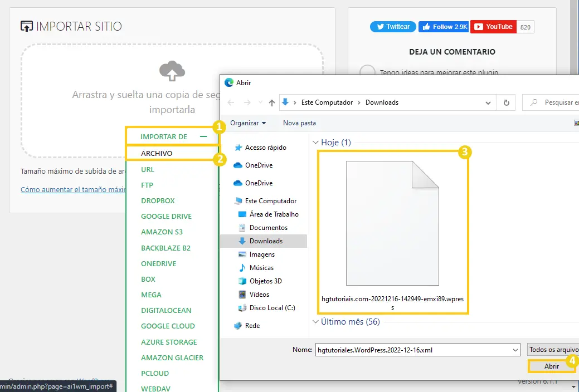This screenshot has width=579, height=392.
Task: Select the 'Tengo ideas para mejorar' radio button
Action: point(367,72)
